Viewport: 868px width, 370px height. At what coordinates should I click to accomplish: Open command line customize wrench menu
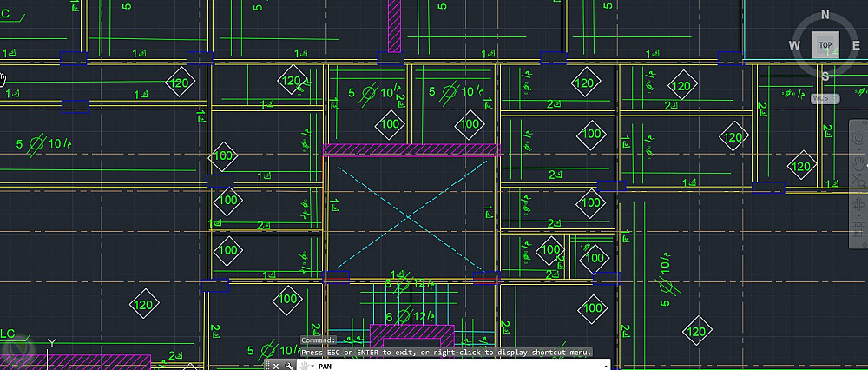(x=288, y=366)
